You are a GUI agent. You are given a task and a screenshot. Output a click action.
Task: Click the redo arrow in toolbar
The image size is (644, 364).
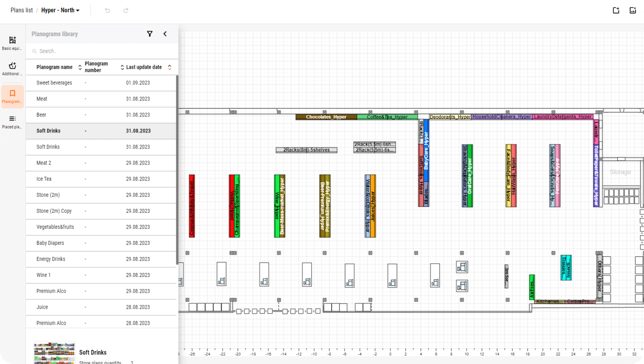tap(126, 10)
